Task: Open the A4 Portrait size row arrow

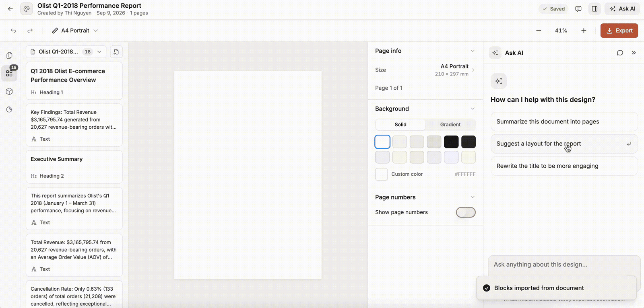Action: tap(473, 70)
